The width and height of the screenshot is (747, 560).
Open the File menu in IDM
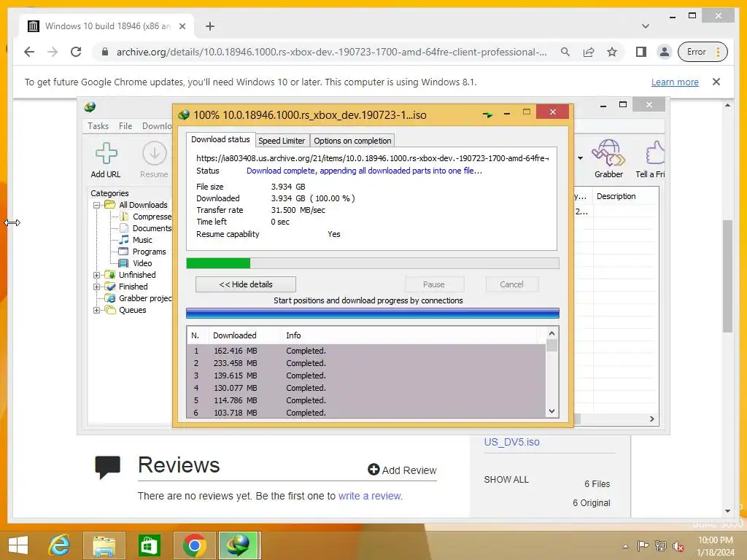pyautogui.click(x=125, y=125)
